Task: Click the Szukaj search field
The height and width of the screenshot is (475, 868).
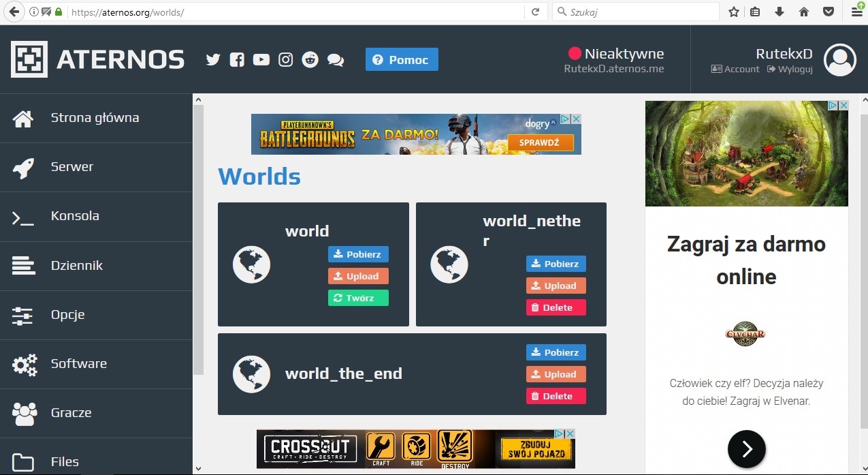Action: [635, 12]
